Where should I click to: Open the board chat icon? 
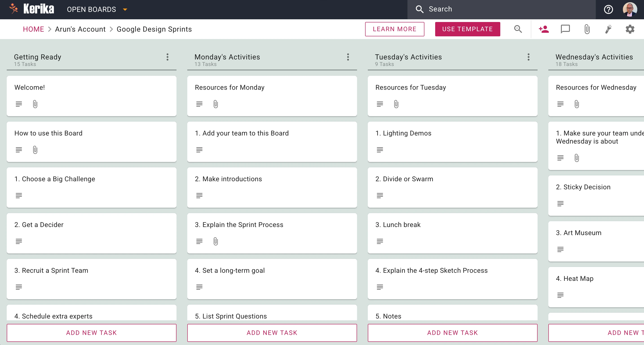565,29
